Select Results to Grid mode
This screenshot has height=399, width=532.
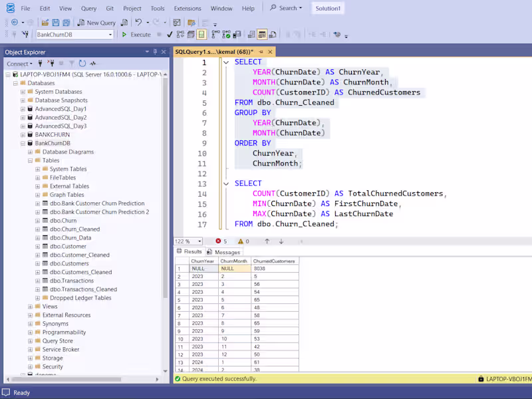point(262,35)
